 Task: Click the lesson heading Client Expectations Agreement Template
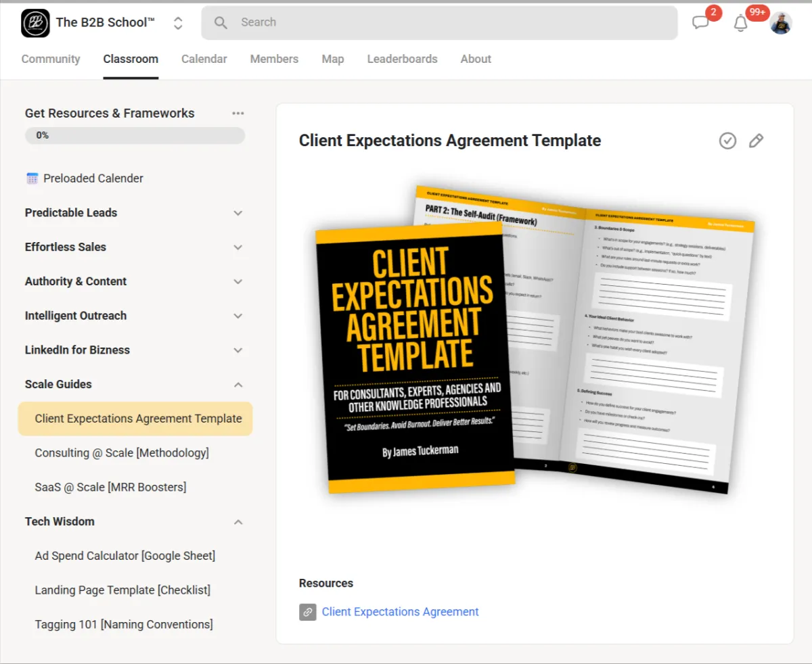(450, 141)
